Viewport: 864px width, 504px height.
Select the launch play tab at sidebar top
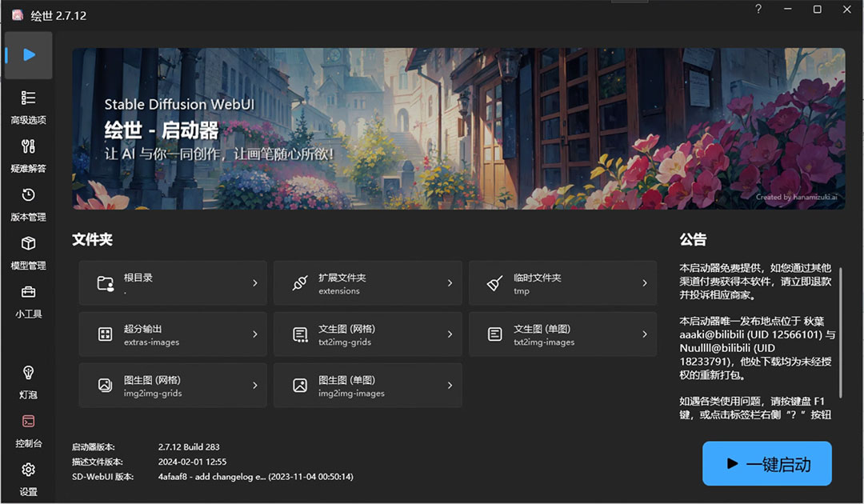click(28, 54)
